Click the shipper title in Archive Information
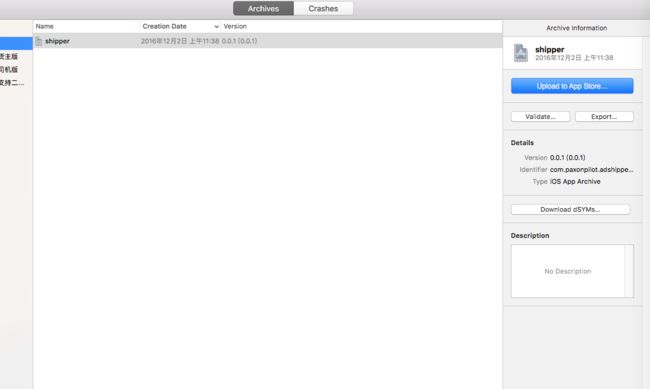Screen dimensions: 650x389 point(550,49)
